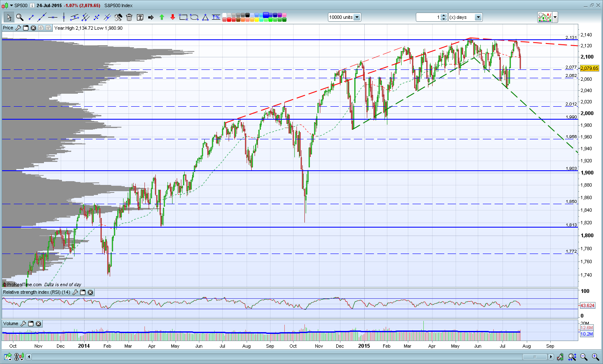Pick the trash can delete objects tool
This screenshot has width=603, height=364.
click(129, 17)
